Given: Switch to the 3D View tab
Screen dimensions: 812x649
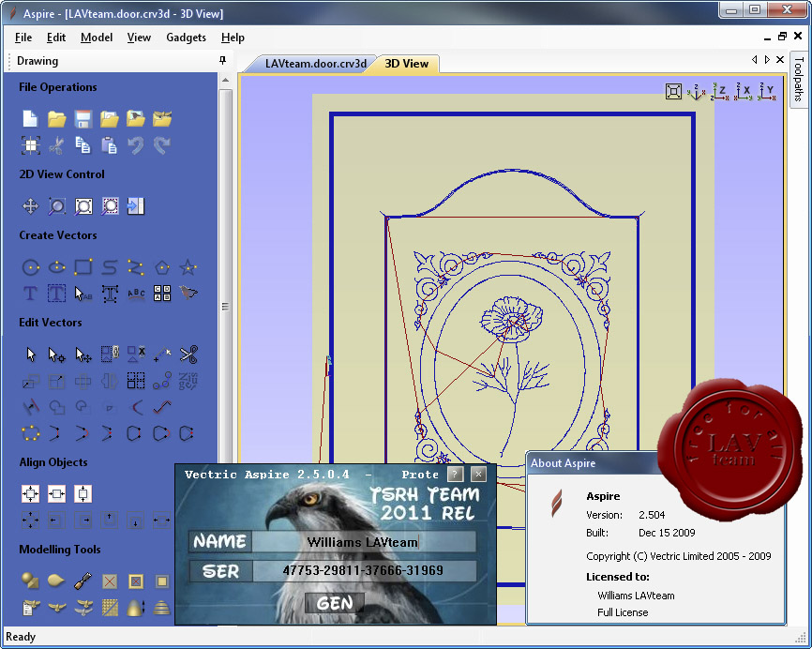Looking at the screenshot, I should [x=407, y=64].
